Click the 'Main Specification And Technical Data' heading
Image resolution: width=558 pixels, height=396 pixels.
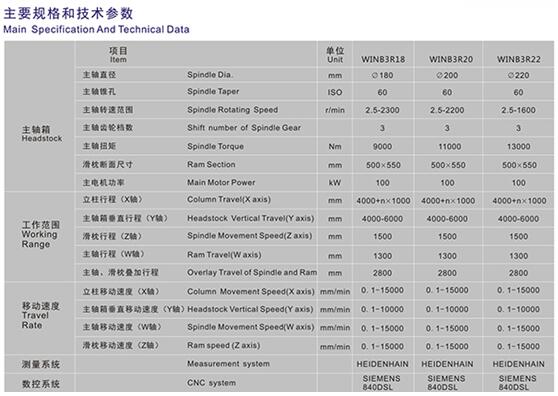[96, 29]
